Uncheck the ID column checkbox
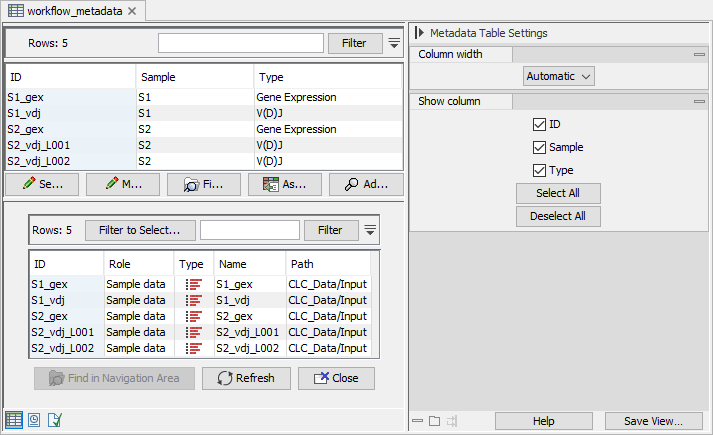Viewport: 713px width, 435px height. pos(539,124)
